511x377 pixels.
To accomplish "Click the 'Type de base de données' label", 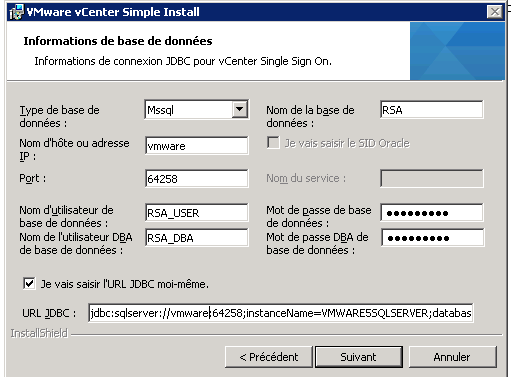I will pyautogui.click(x=59, y=116).
